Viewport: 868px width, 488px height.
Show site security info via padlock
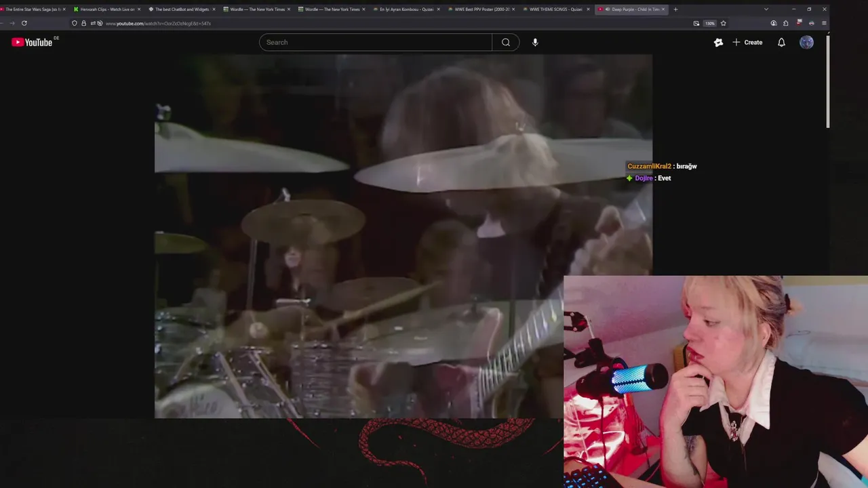coord(84,23)
